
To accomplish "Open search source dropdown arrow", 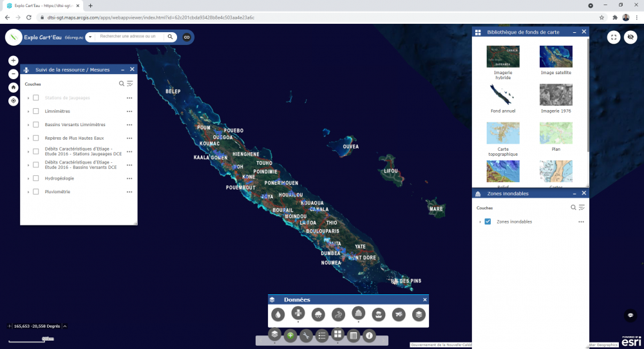I will (90, 37).
